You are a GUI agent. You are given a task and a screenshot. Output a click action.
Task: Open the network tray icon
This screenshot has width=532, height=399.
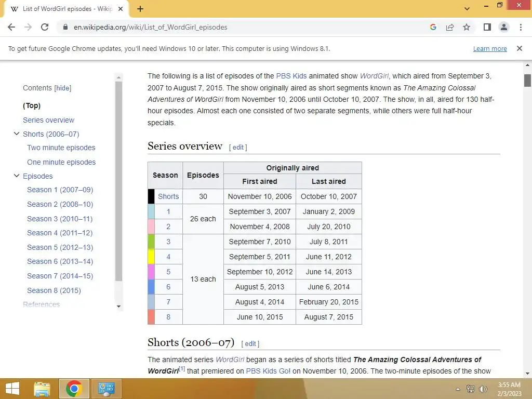[471, 389]
